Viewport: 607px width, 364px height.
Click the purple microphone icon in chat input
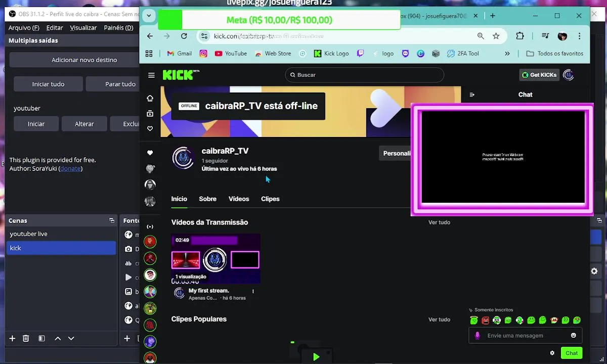pyautogui.click(x=477, y=336)
